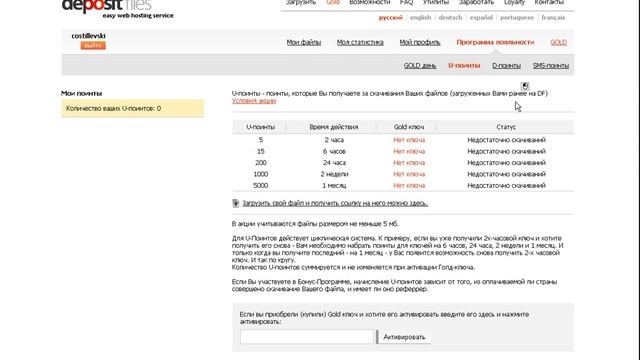Open FAQ in top navigation
640x360 pixels.
406,2
